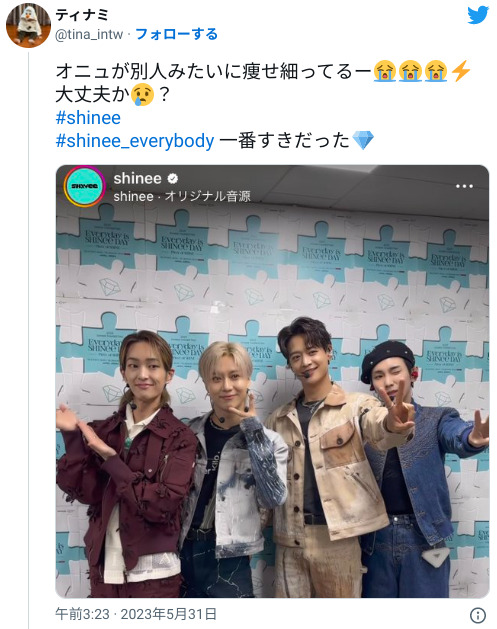The height and width of the screenshot is (629, 497).
Task: Click the ティナミ display name
Action: tap(82, 15)
